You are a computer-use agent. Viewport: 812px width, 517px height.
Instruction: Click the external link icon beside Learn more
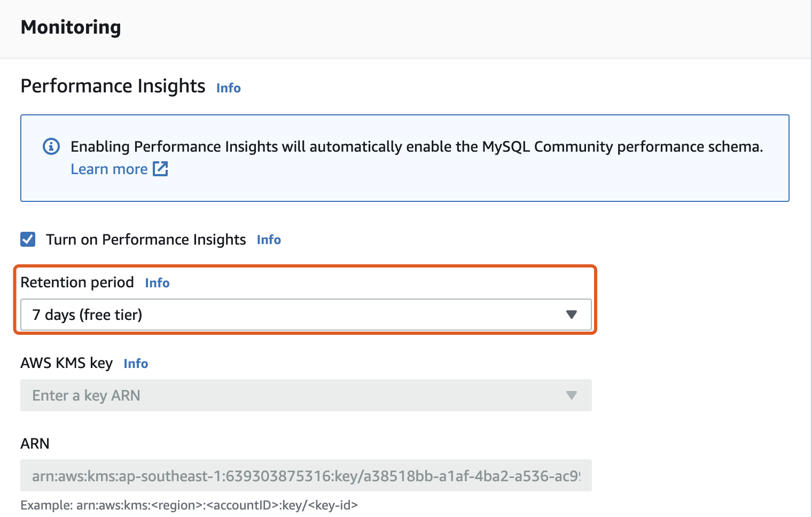coord(160,169)
